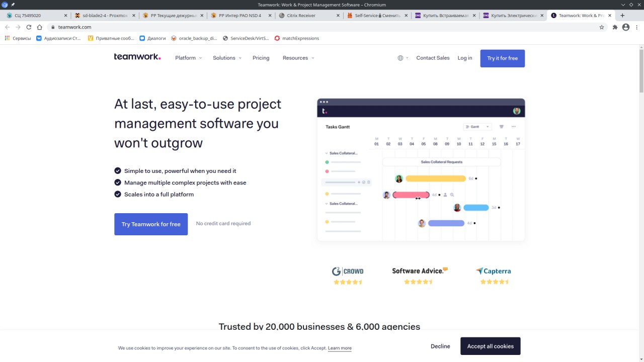Open the Диалоги bookmark
644x362 pixels.
point(152,38)
